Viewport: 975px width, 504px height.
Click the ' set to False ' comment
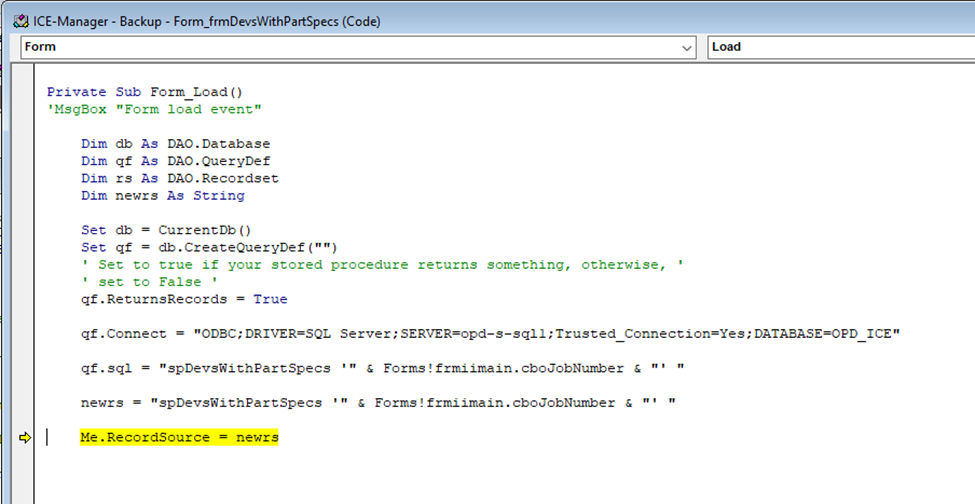click(149, 282)
